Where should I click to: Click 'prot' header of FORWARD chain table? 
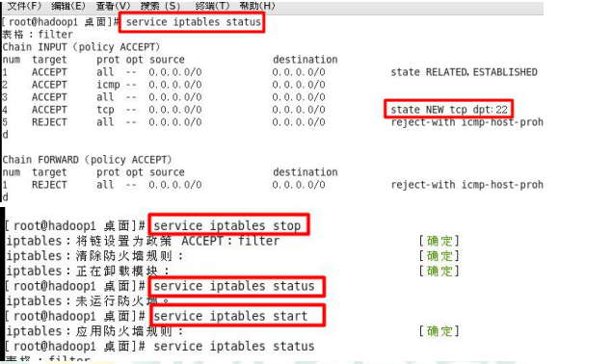point(108,172)
